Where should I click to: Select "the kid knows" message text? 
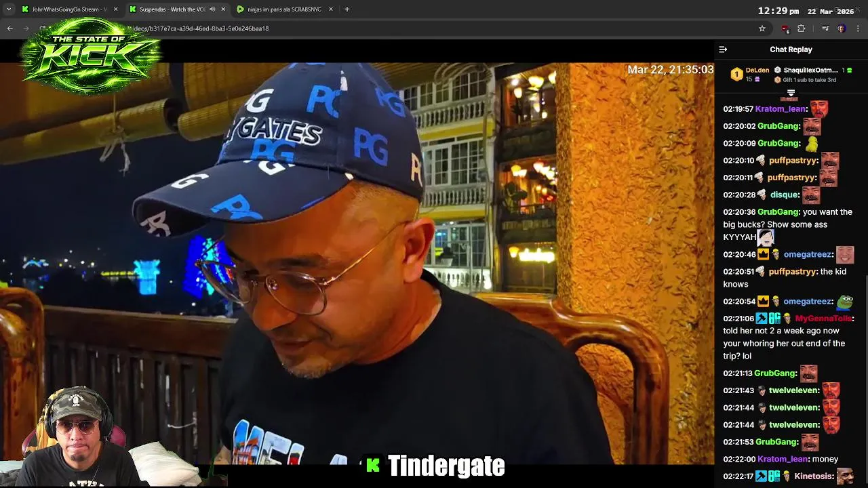pyautogui.click(x=785, y=278)
